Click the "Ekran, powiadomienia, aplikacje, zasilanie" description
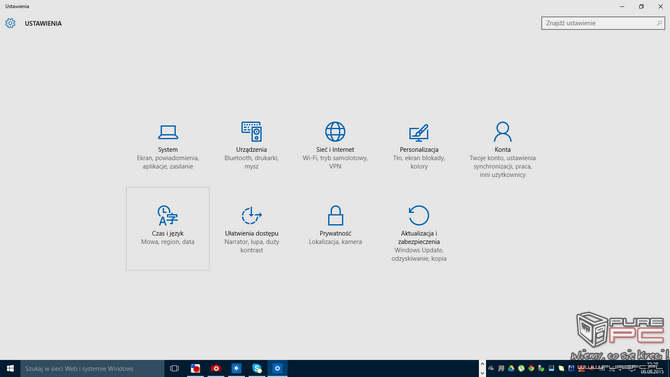Image resolution: width=670 pixels, height=377 pixels. 168,162
